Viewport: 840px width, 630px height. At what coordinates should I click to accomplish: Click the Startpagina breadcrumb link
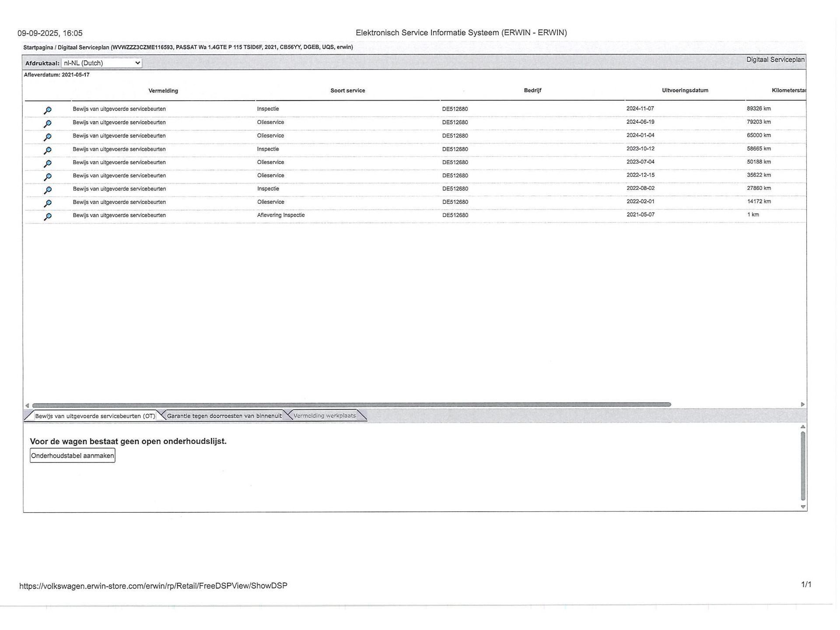(38, 47)
